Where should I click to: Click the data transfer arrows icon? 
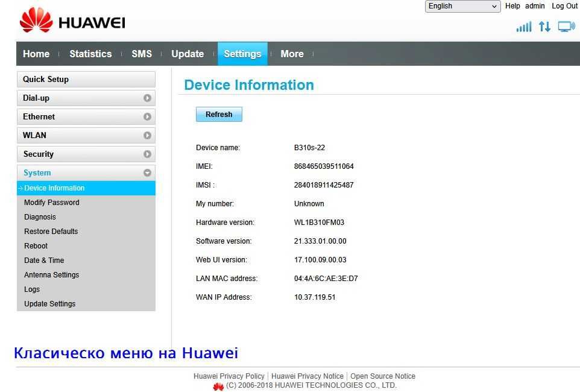544,27
